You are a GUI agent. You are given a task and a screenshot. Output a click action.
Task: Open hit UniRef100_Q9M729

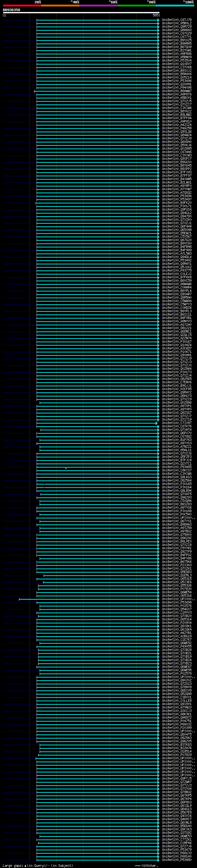177,26
